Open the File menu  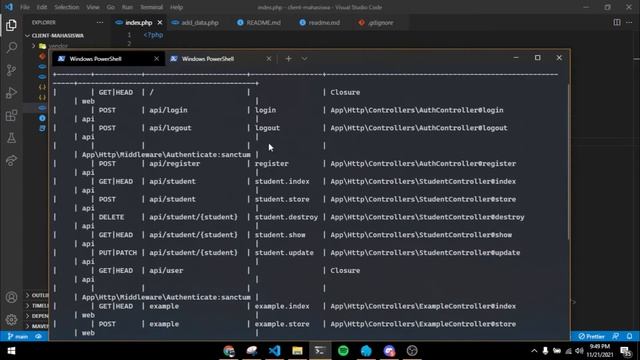(25, 7)
